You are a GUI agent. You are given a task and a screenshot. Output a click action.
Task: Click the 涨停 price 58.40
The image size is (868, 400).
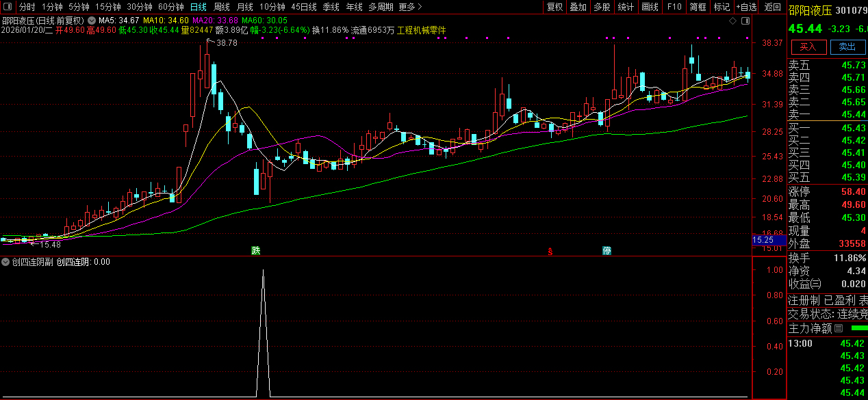854,191
